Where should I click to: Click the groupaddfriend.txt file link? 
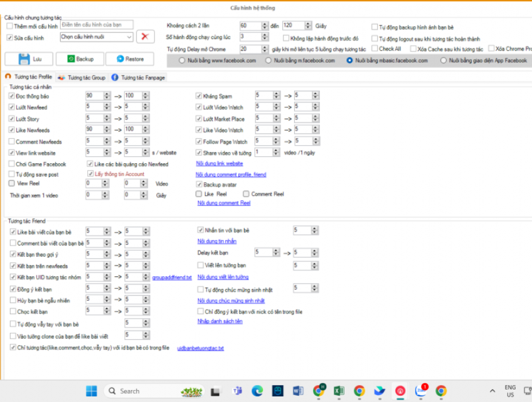click(x=171, y=277)
